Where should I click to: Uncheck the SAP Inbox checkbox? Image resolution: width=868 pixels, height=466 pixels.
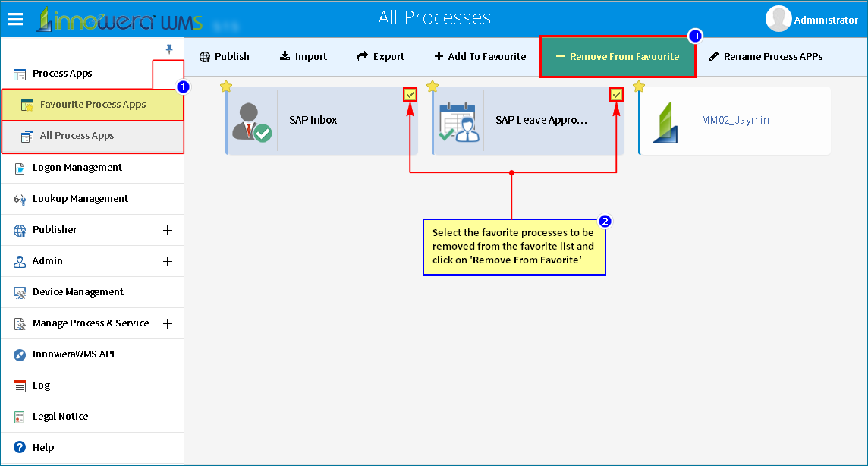point(410,95)
